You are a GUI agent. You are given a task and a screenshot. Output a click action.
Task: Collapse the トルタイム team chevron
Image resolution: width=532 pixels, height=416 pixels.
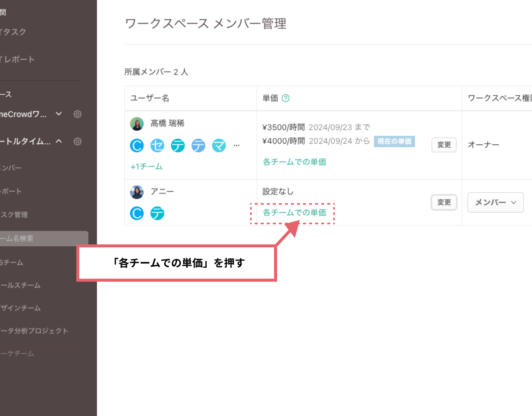[x=59, y=141]
